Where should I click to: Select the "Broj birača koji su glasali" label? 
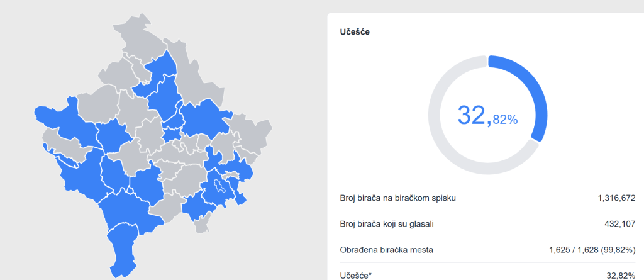tap(387, 224)
